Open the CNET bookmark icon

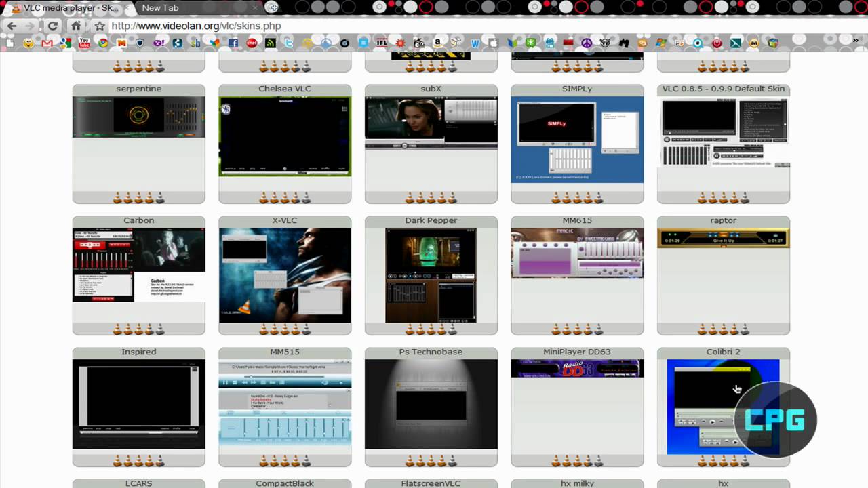[x=252, y=43]
